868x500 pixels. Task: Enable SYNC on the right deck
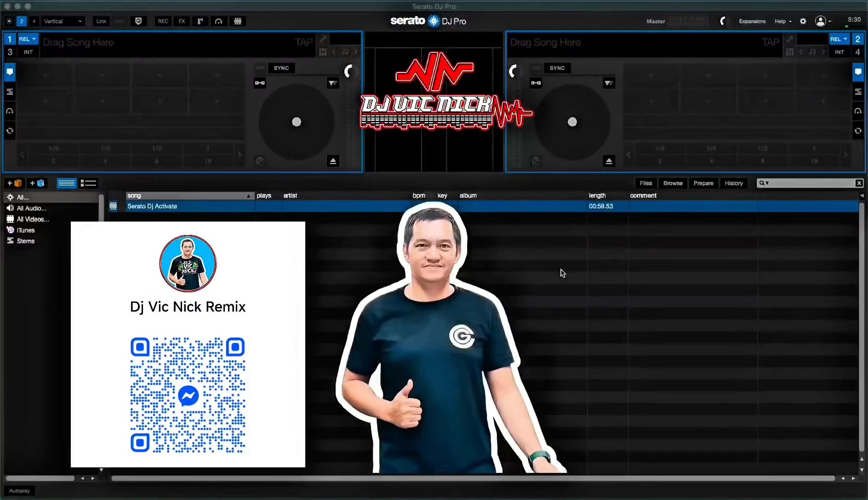click(x=557, y=68)
